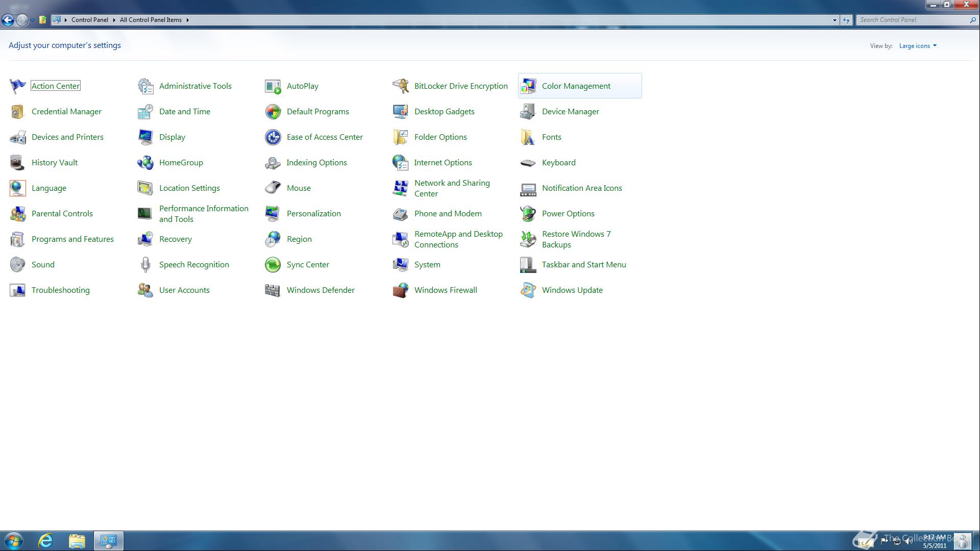980x551 pixels.
Task: Open the Indexing Options link
Action: 316,163
